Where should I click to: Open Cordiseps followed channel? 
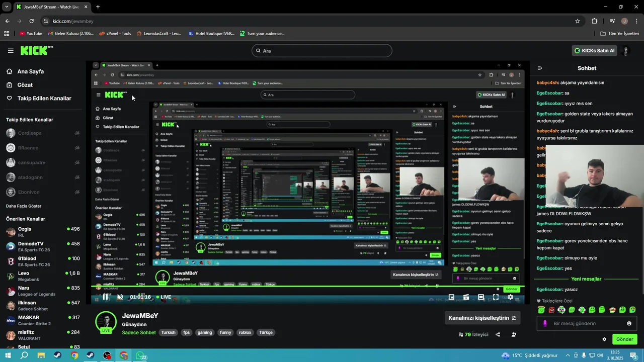point(43,133)
